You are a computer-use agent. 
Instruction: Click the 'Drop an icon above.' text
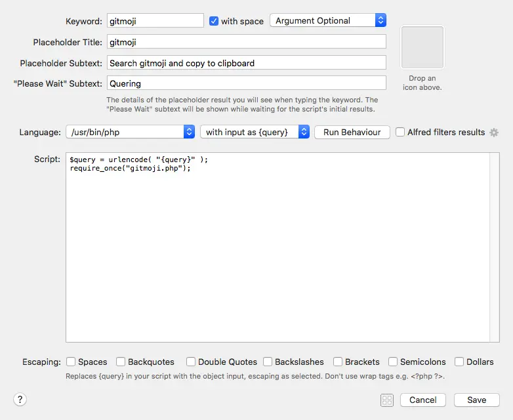(422, 83)
